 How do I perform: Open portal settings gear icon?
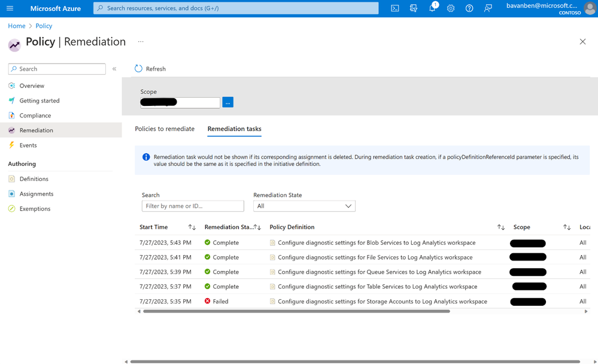[451, 8]
